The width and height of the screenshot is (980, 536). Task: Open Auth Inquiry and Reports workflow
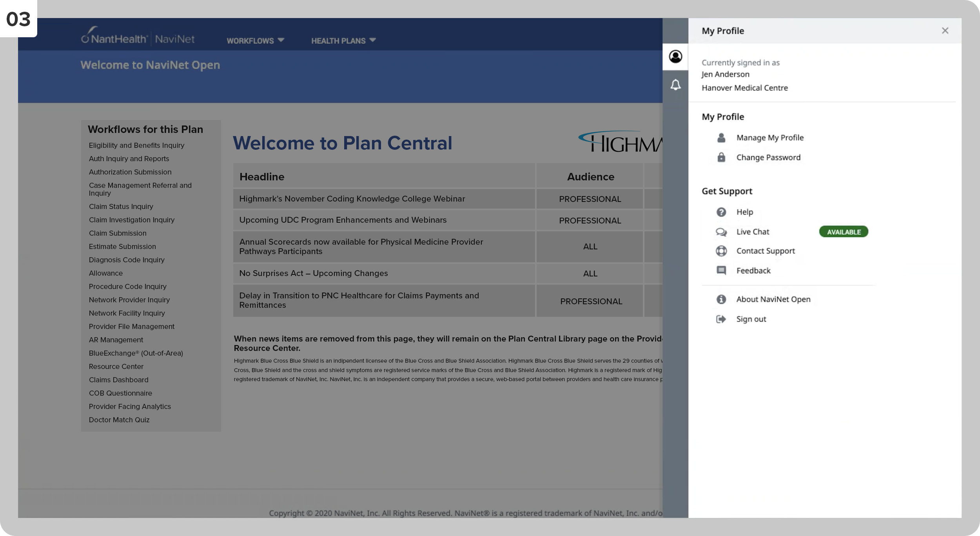129,159
